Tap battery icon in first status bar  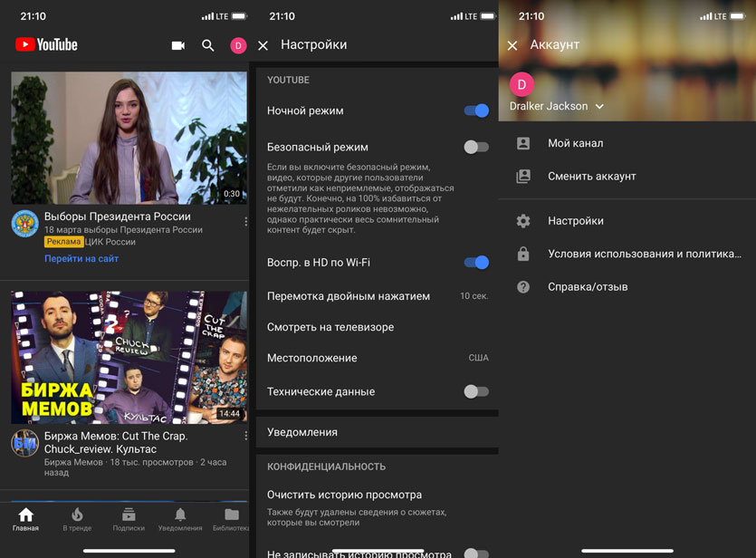(239, 16)
